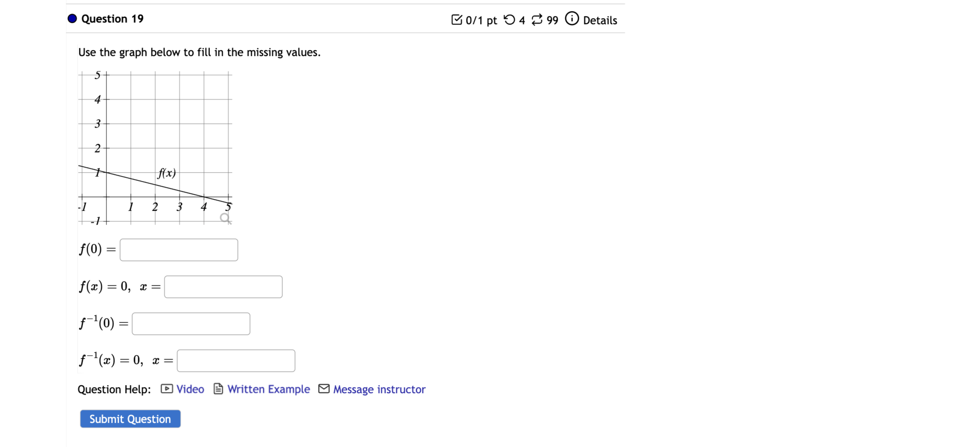This screenshot has height=447, width=980.
Task: Click the envelope icon beside Message instructor
Action: click(x=324, y=389)
